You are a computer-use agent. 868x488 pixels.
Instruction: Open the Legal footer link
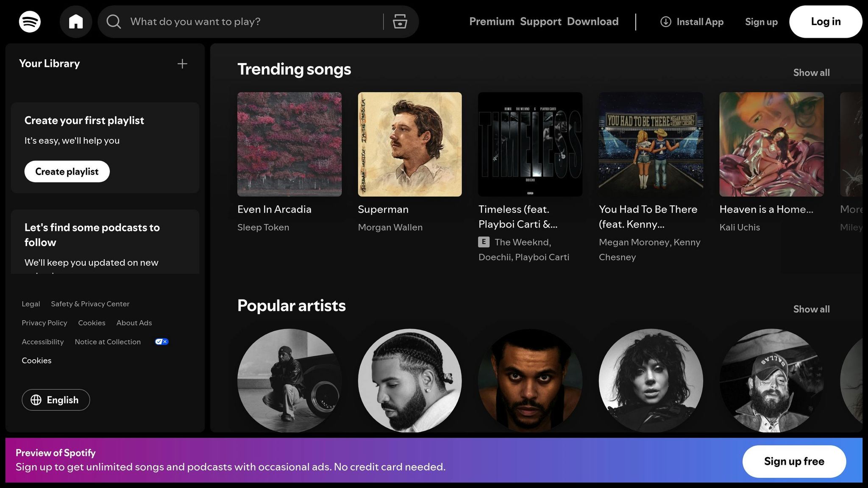(31, 304)
